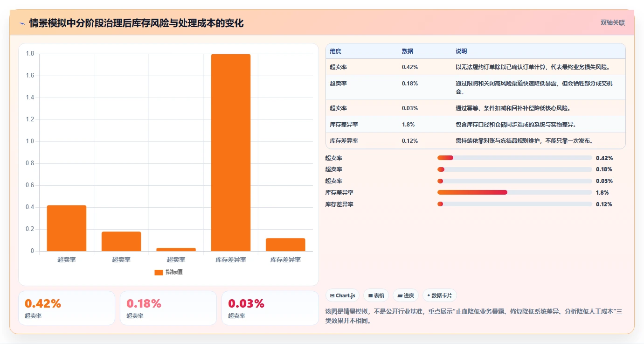Click the progress bar labeled 0.18%
The height and width of the screenshot is (344, 644).
click(515, 169)
